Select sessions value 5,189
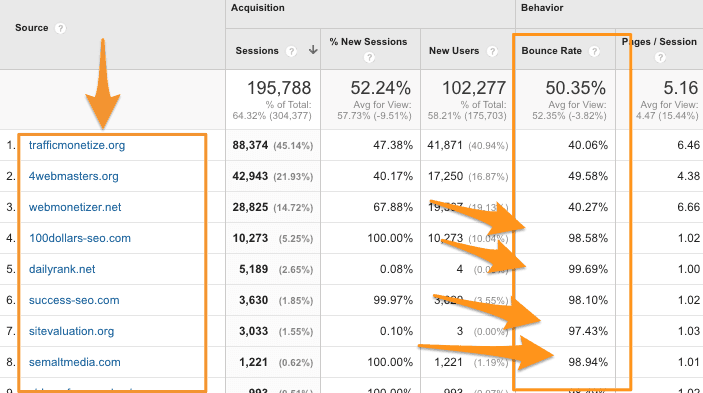703x393 pixels. tap(253, 269)
